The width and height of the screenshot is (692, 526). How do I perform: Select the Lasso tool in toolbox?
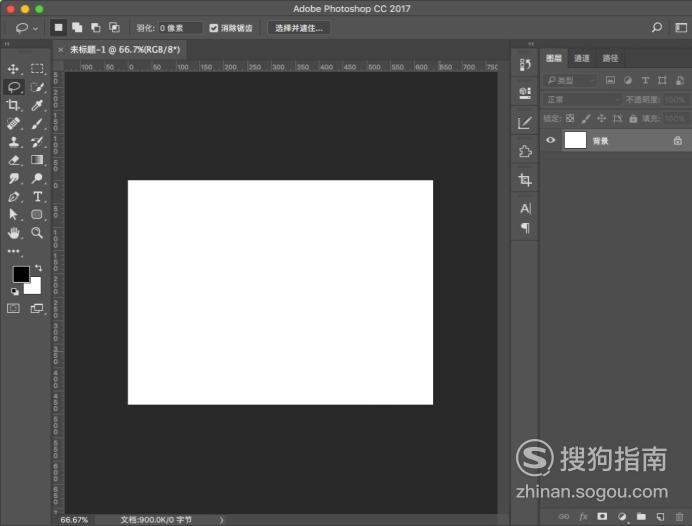[x=14, y=87]
